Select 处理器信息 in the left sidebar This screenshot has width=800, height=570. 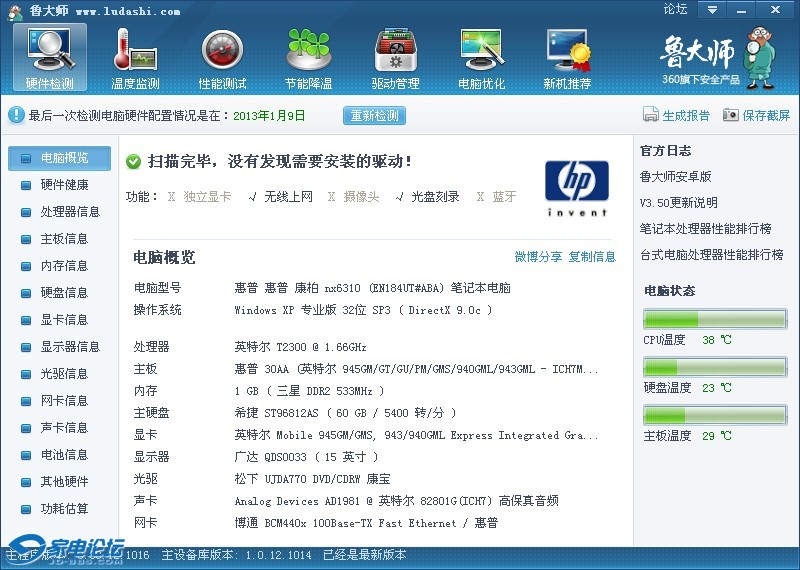[x=69, y=212]
